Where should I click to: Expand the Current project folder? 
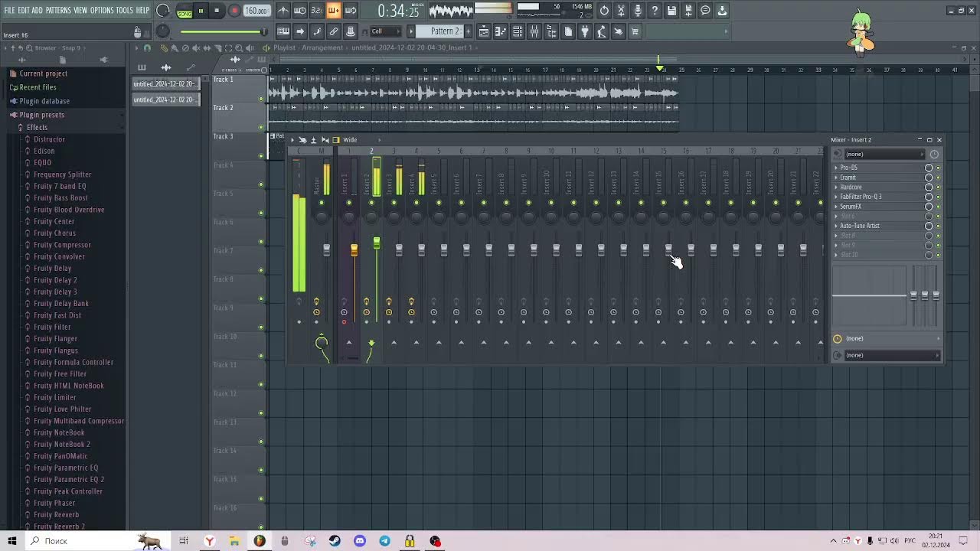tap(43, 73)
